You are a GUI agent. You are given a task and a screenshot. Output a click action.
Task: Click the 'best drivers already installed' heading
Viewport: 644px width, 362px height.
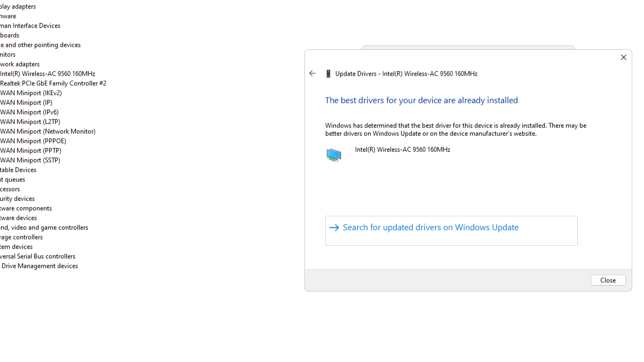pyautogui.click(x=421, y=100)
